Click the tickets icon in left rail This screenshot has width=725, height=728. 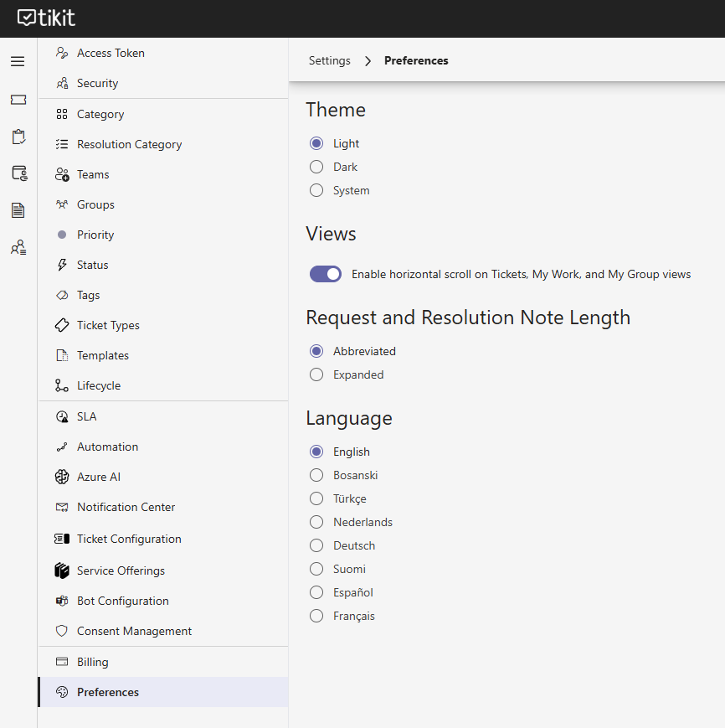tap(18, 100)
